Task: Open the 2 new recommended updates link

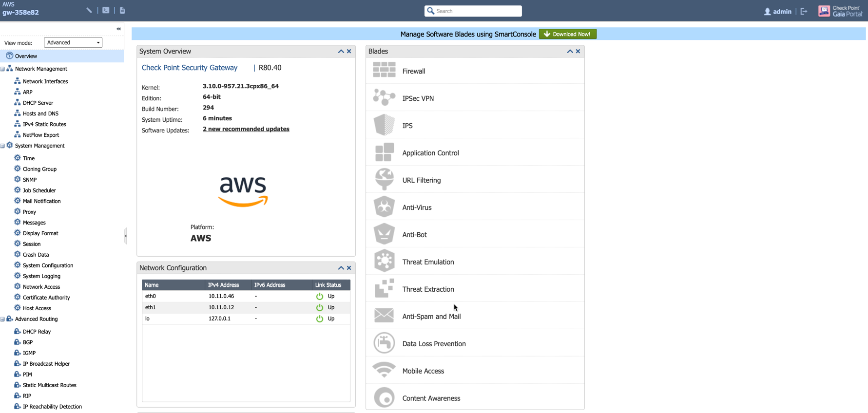Action: click(246, 129)
